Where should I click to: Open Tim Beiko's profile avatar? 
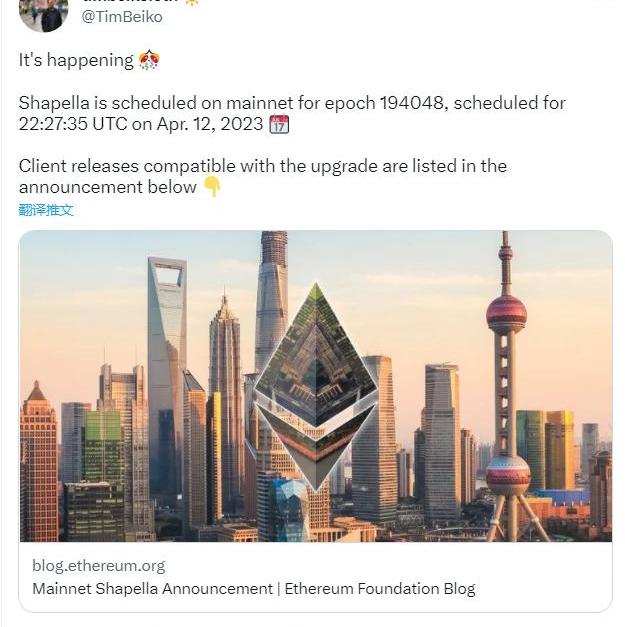43,14
